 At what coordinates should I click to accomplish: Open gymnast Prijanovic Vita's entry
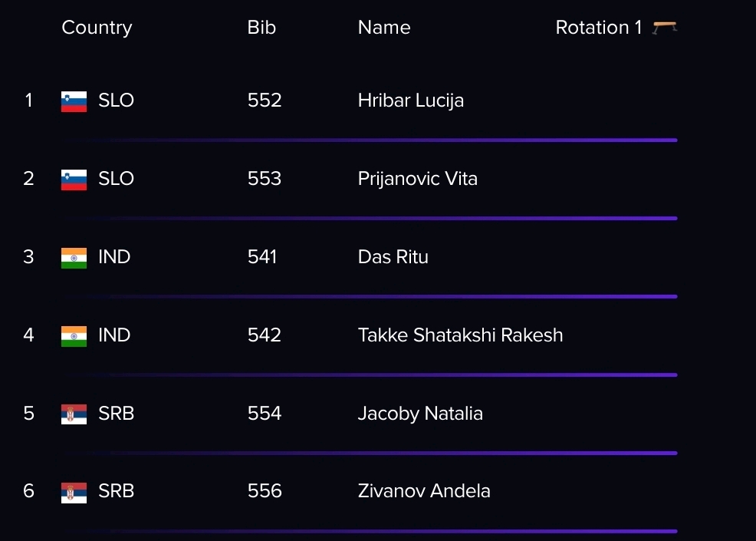(x=418, y=179)
